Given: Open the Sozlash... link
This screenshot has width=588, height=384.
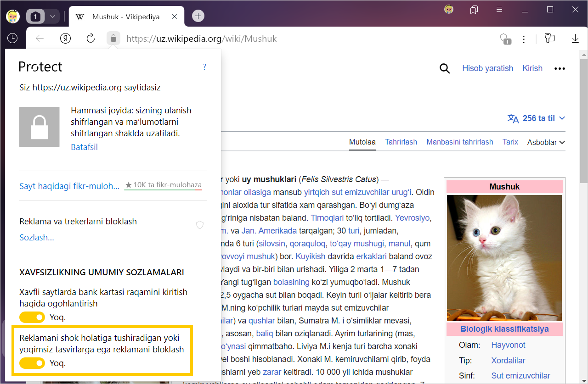Looking at the screenshot, I should 37,238.
